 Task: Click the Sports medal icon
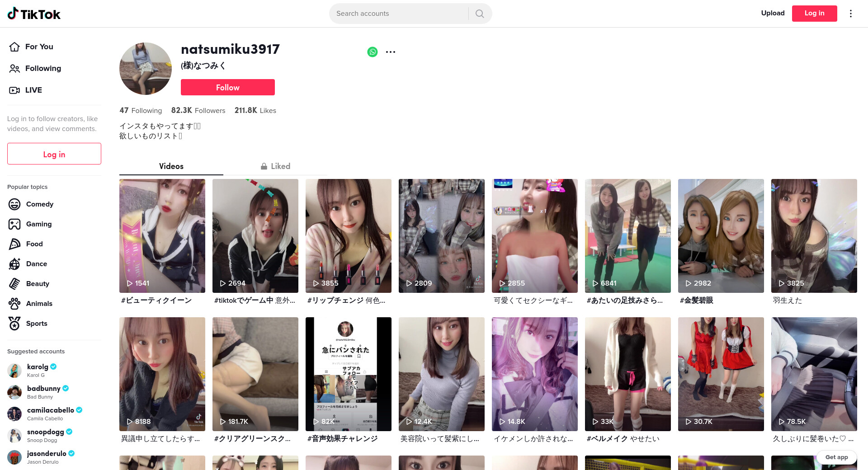14,324
